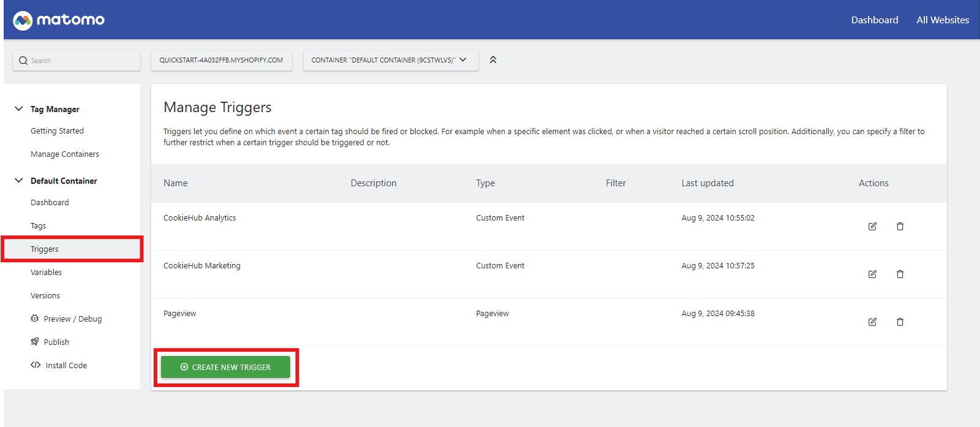This screenshot has height=427, width=980.
Task: Edit the CookieHub Analytics trigger
Action: point(872,226)
